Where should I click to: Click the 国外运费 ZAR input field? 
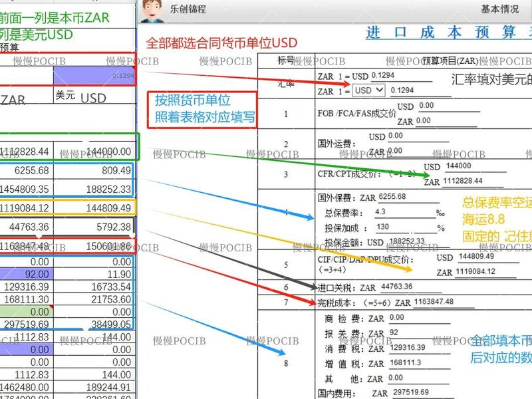coord(418,151)
